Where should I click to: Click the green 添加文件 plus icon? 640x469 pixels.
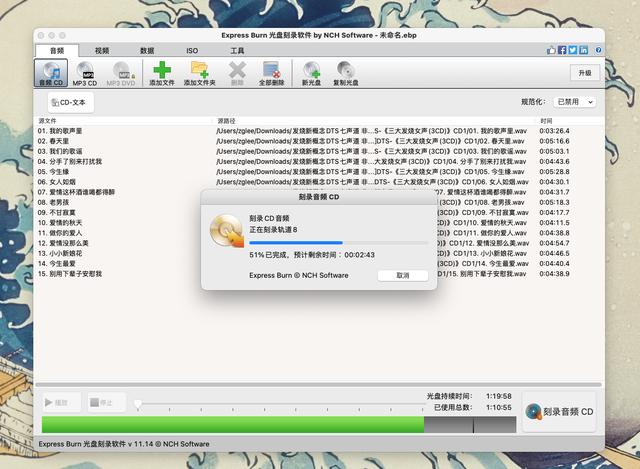(x=162, y=70)
